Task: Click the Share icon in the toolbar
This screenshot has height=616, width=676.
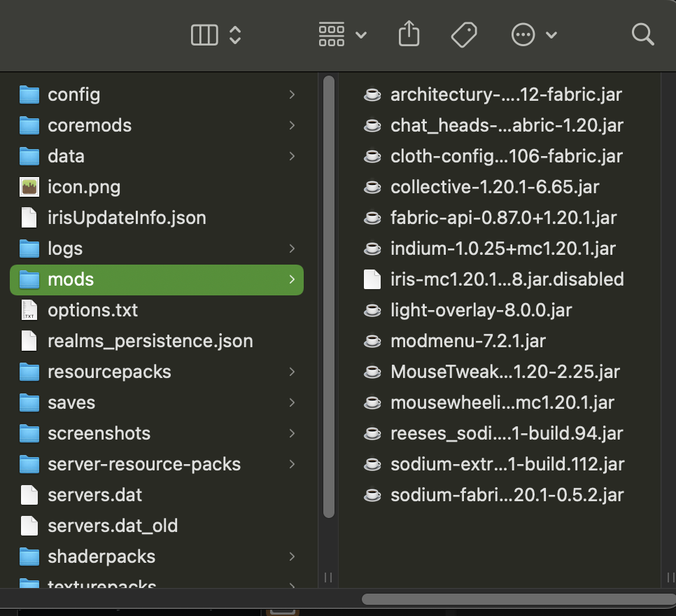Action: pos(409,34)
